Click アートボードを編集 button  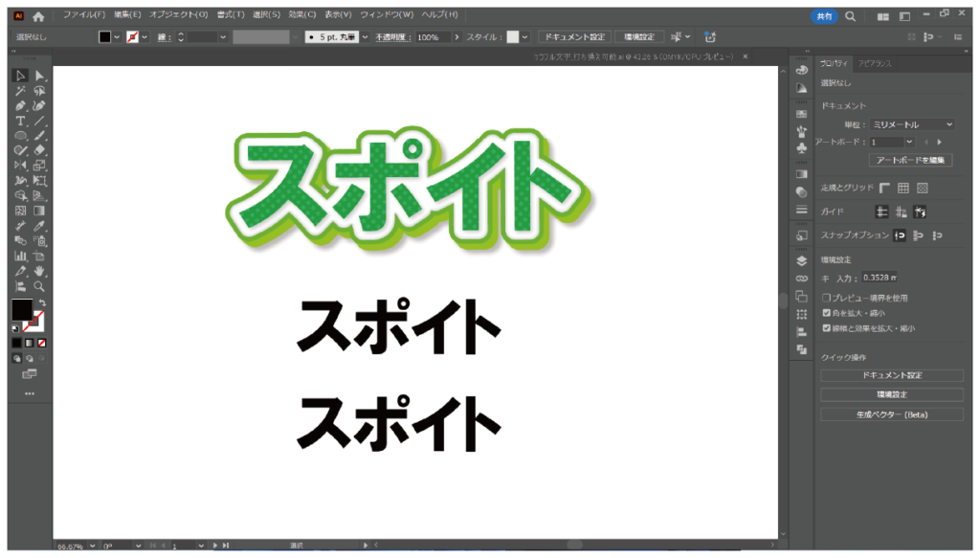tap(911, 161)
